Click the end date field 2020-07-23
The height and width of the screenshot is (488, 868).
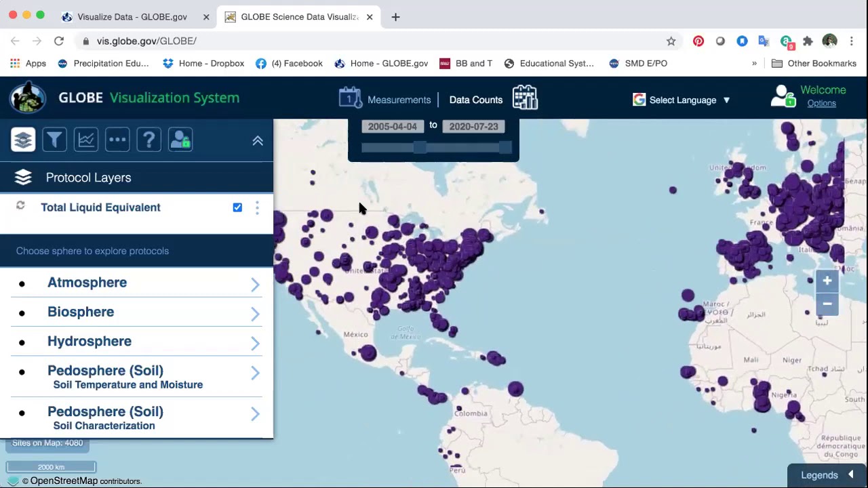(473, 126)
